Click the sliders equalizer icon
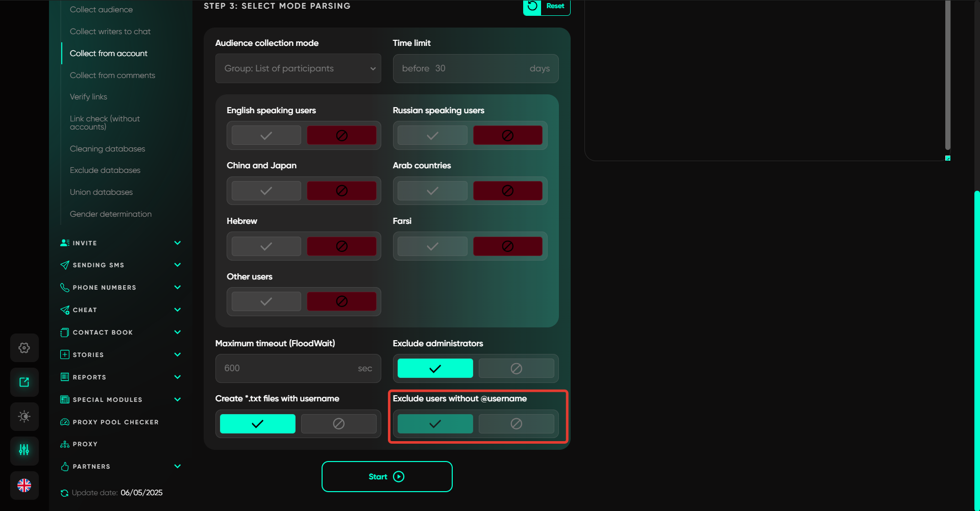Screen dimensions: 980x511 [x=24, y=450]
